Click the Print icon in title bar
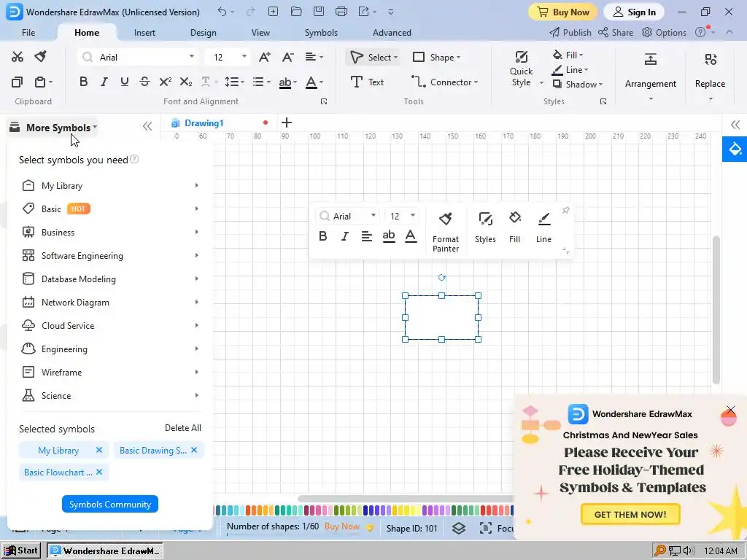The height and width of the screenshot is (560, 747). [341, 12]
